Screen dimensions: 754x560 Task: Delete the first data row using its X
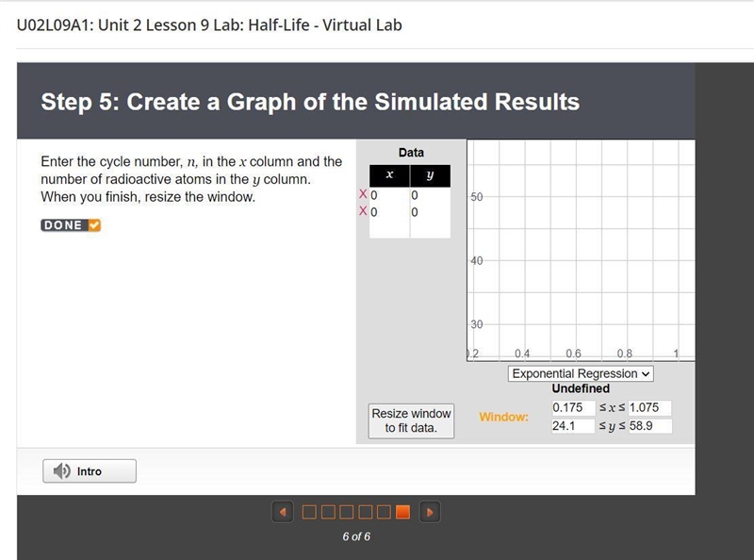point(363,194)
